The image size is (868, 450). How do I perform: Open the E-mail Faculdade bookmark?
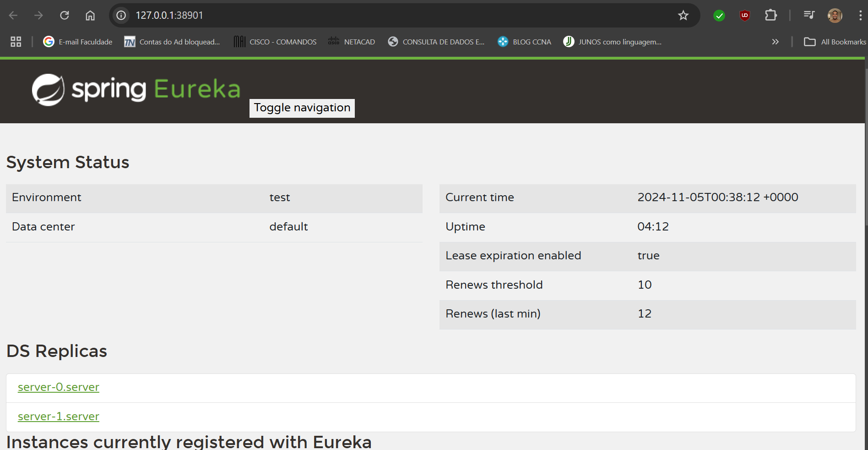[78, 42]
